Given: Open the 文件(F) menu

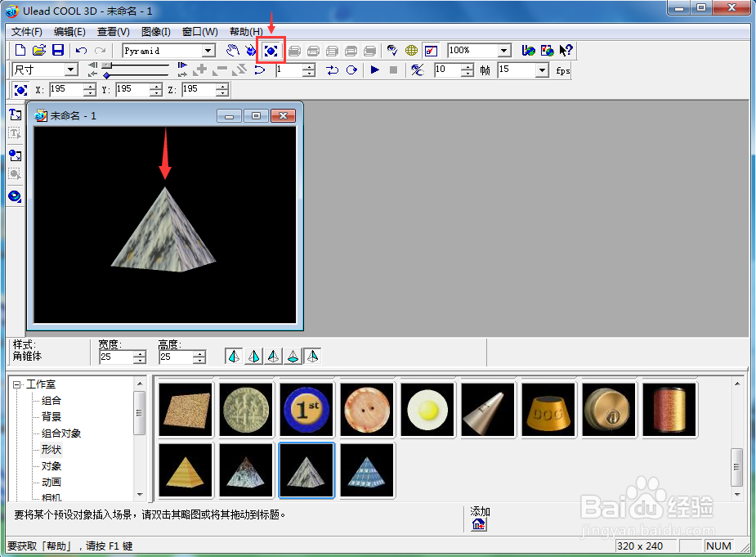Looking at the screenshot, I should tap(26, 32).
